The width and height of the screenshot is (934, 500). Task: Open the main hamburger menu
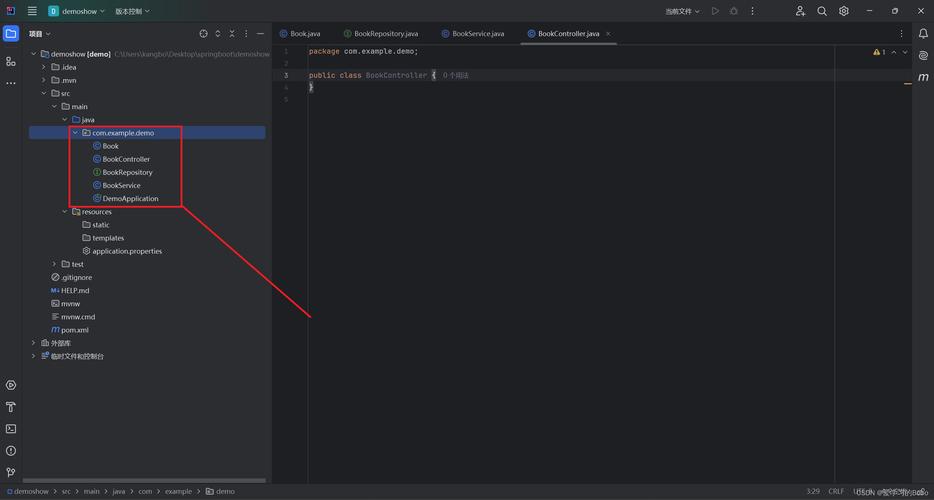click(32, 11)
